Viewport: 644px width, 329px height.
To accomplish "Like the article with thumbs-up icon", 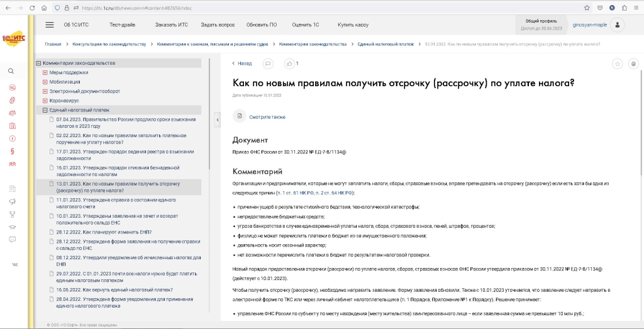I will 289,64.
